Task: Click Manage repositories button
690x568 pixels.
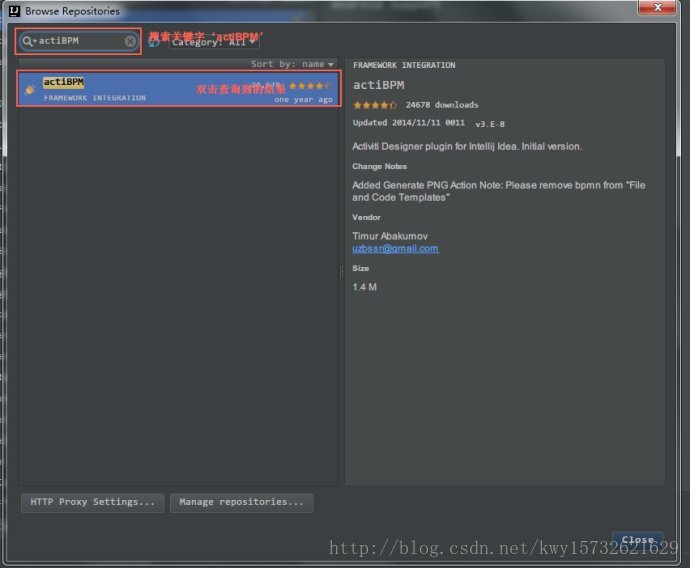Action: tap(241, 502)
